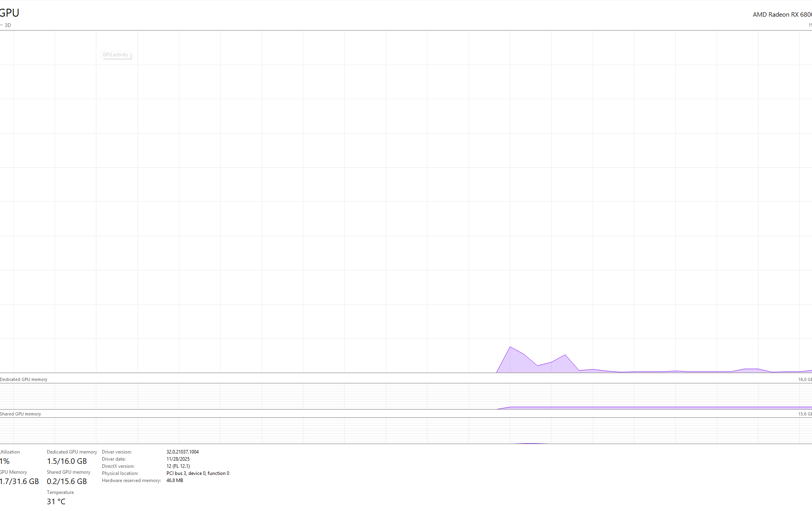Click the PCI bus 3 physical location value
The height and width of the screenshot is (511, 812).
point(198,473)
